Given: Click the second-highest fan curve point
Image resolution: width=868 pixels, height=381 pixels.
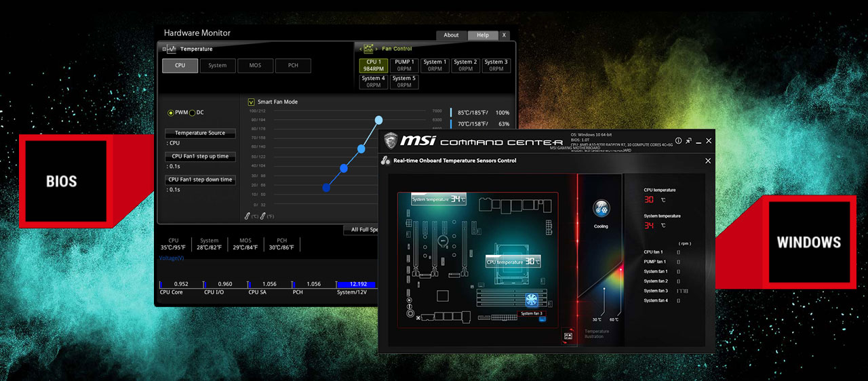Looking at the screenshot, I should point(361,148).
